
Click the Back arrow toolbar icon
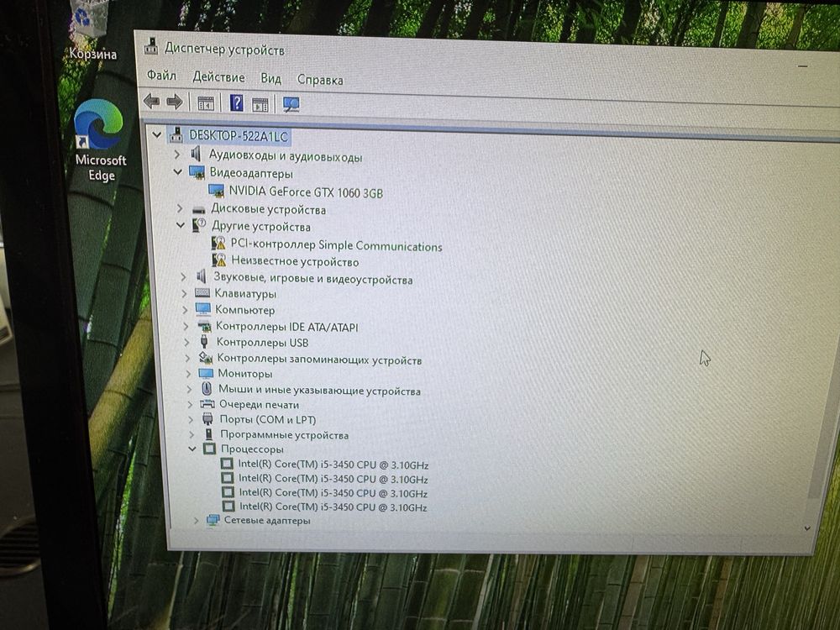click(151, 101)
